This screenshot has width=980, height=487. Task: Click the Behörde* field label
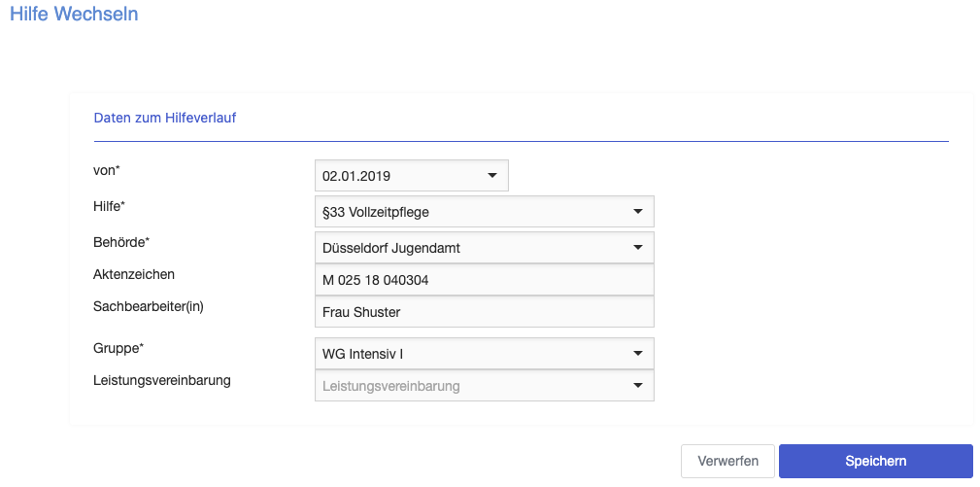tap(121, 243)
